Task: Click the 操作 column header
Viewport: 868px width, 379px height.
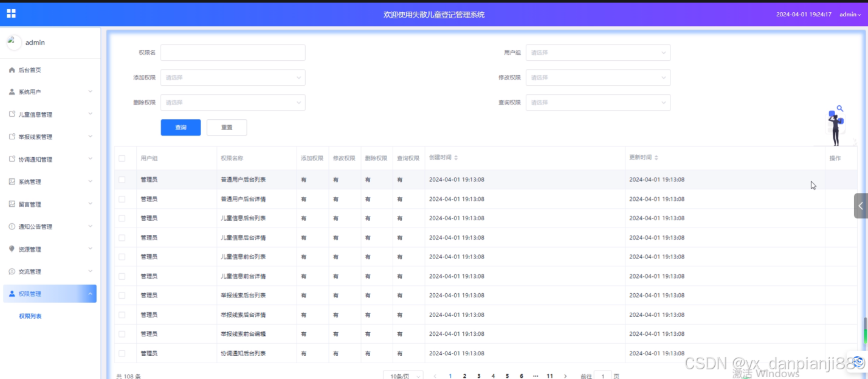Action: 835,158
